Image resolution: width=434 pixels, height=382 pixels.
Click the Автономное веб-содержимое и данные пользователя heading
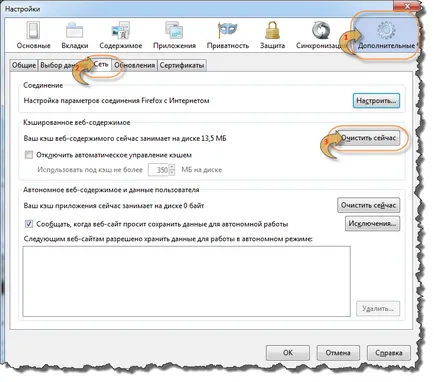coord(111,190)
